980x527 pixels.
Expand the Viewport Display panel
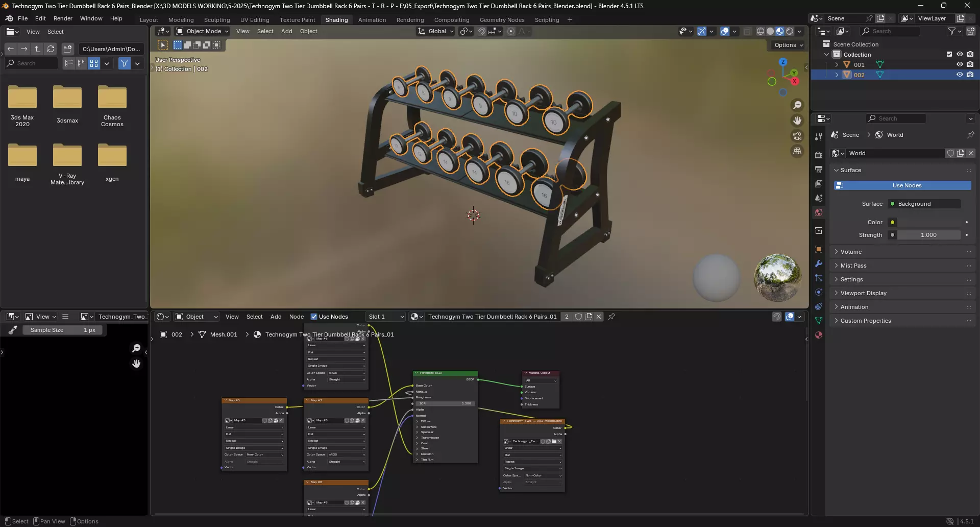[x=863, y=293]
